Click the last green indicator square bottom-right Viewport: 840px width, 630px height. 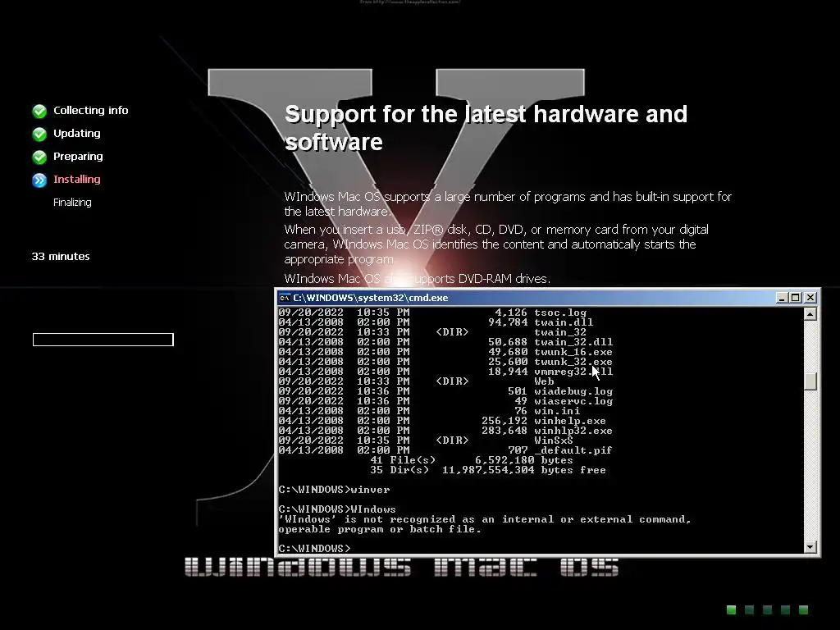click(803, 609)
